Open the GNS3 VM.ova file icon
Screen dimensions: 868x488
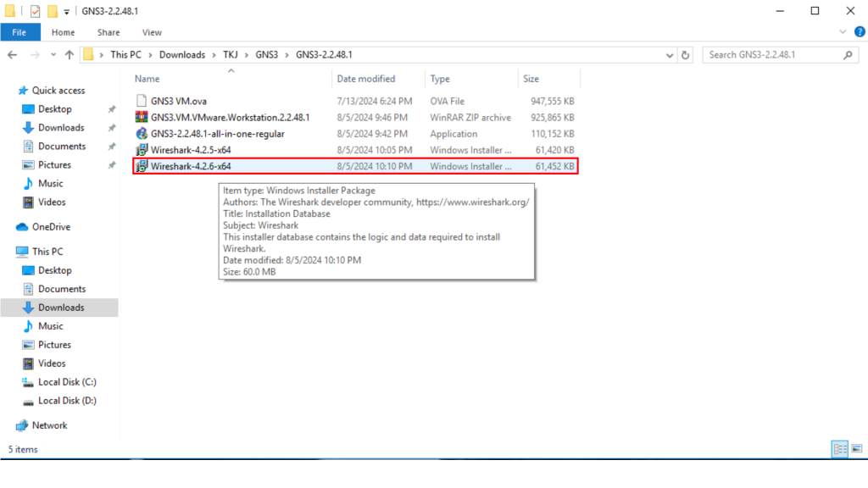pyautogui.click(x=142, y=100)
